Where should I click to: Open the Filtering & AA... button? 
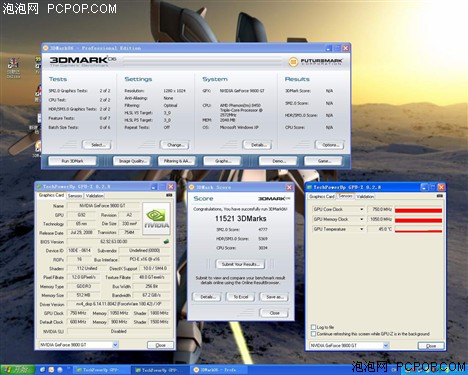[x=177, y=161]
